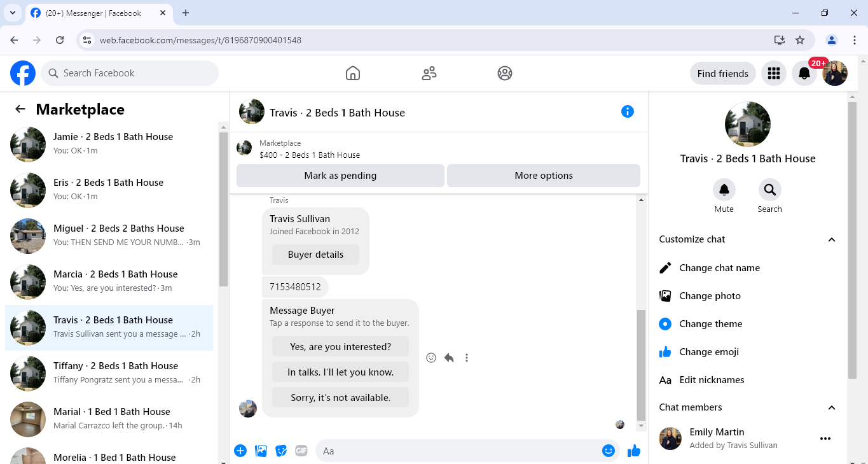The image size is (868, 464).
Task: Collapse the Customize chat section
Action: coord(832,240)
